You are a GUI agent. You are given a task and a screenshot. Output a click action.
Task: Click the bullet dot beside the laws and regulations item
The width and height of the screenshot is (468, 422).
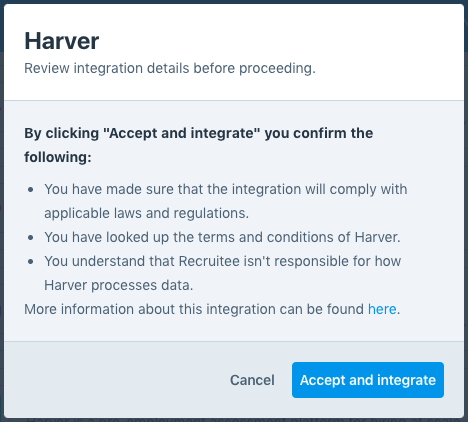(31, 190)
